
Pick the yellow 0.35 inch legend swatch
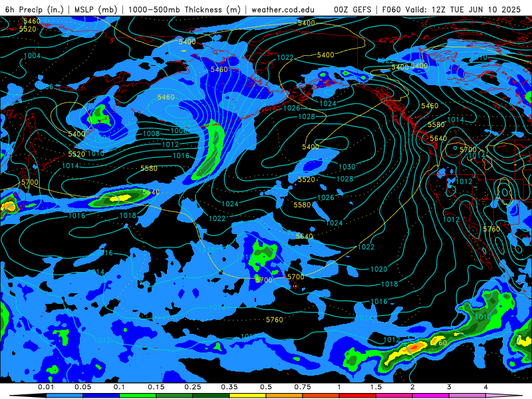click(x=247, y=396)
